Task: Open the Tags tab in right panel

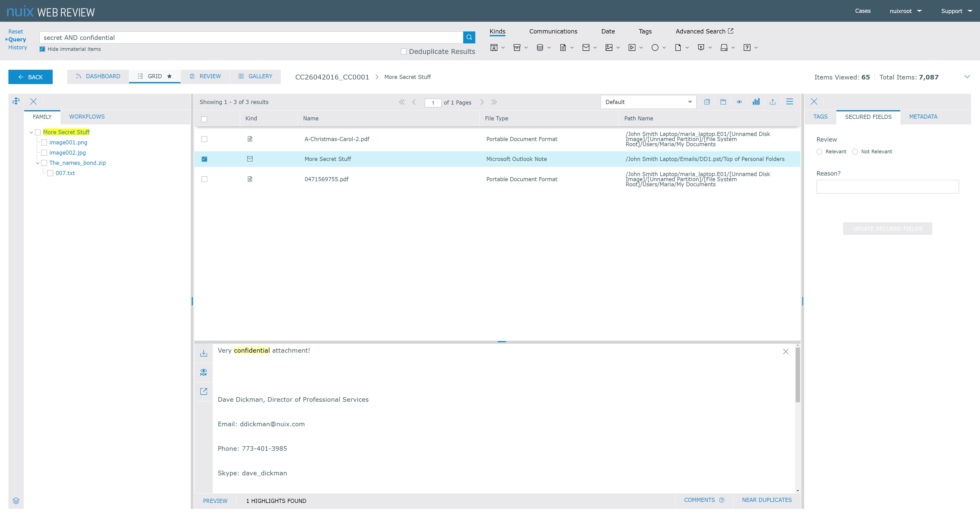Action: (820, 117)
